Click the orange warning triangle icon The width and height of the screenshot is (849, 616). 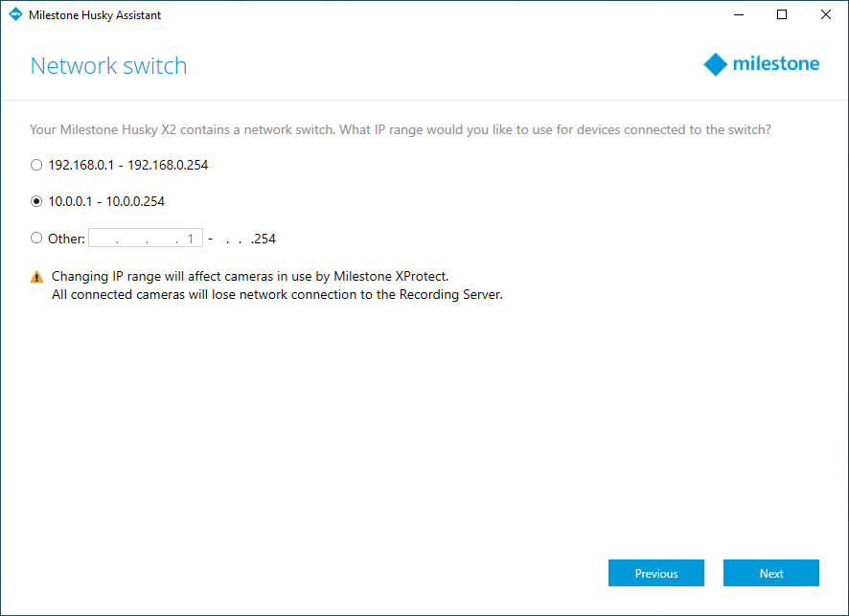36,277
